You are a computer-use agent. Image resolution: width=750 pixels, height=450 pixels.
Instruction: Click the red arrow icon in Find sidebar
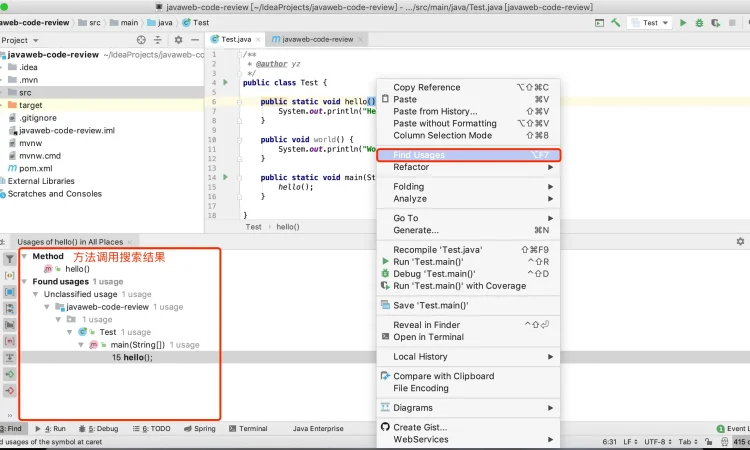(10, 390)
